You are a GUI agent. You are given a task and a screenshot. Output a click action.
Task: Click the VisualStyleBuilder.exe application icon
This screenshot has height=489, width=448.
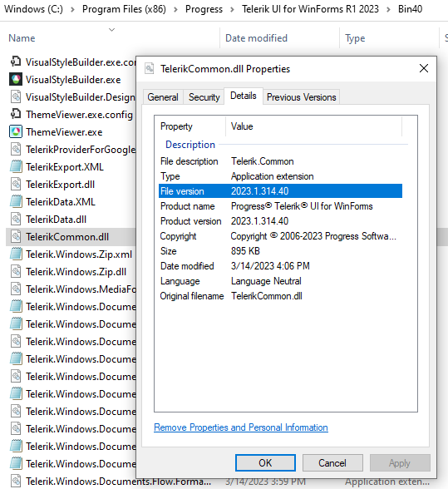tap(16, 80)
